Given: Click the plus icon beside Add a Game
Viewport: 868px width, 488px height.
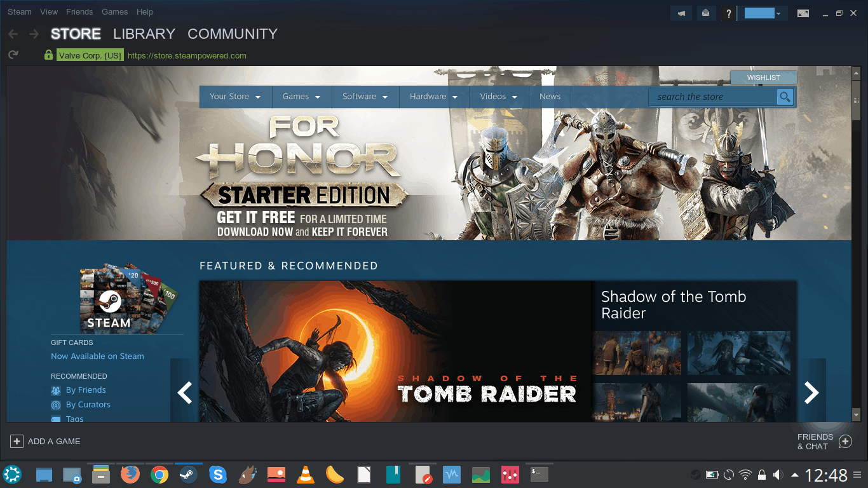Looking at the screenshot, I should tap(17, 441).
